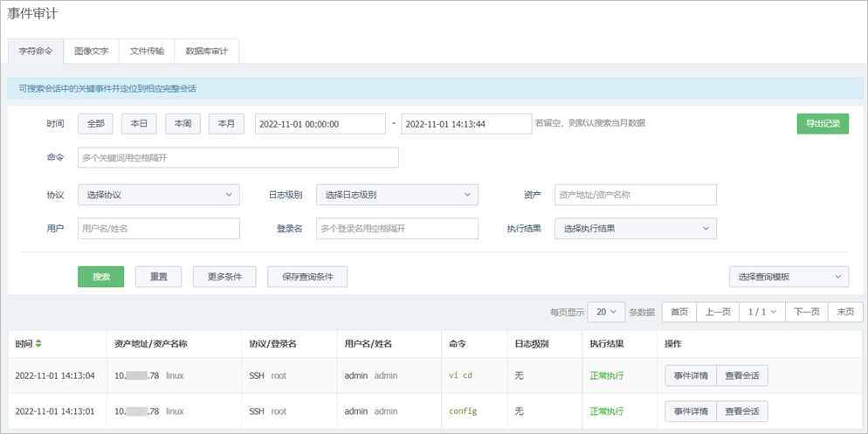Expand the 选择协议 dropdown

click(158, 195)
